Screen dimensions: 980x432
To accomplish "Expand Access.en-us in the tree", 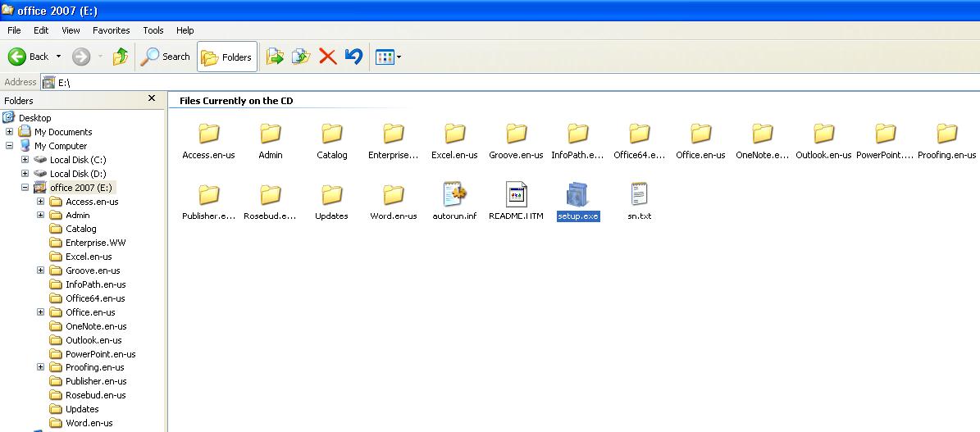I will click(x=41, y=202).
